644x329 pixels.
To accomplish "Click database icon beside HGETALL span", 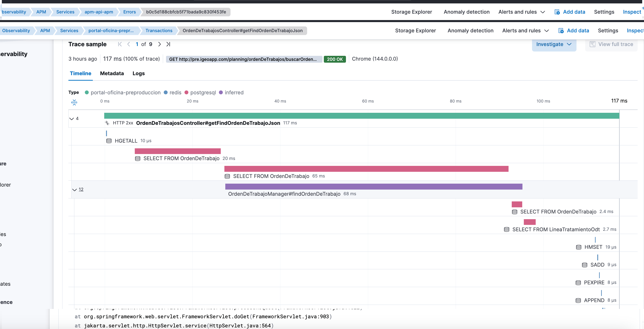I will point(109,141).
